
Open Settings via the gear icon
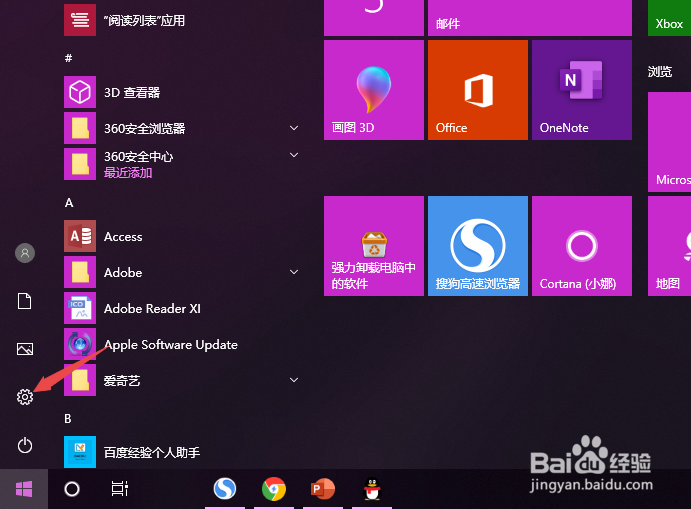pyautogui.click(x=25, y=397)
